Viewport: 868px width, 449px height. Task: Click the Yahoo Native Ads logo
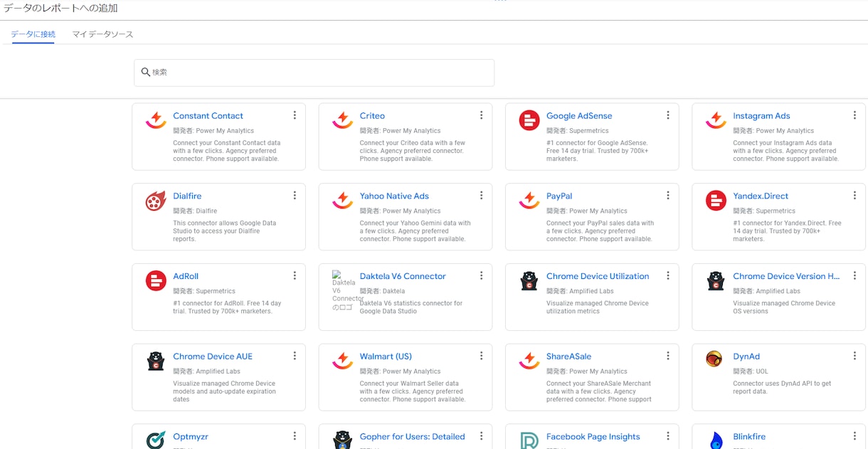[342, 201]
